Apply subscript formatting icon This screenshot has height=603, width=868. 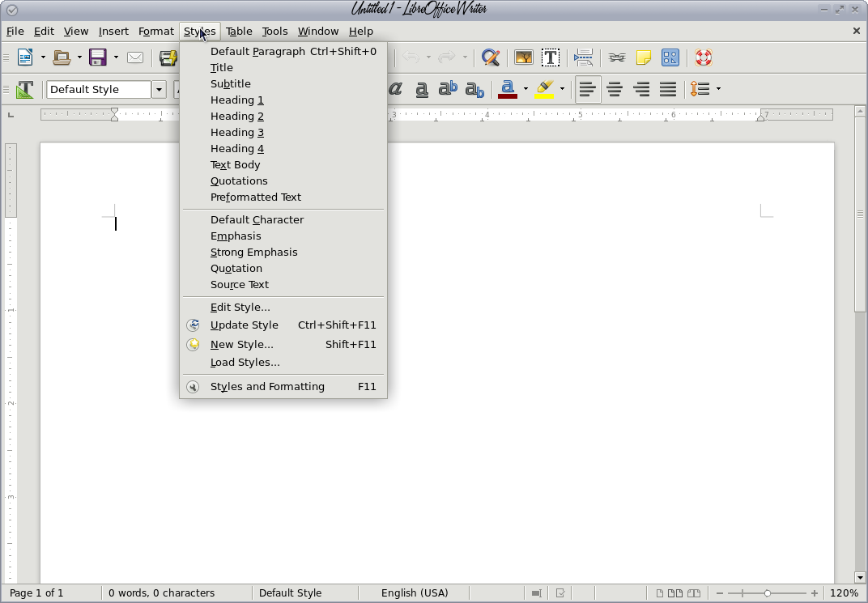pos(475,90)
